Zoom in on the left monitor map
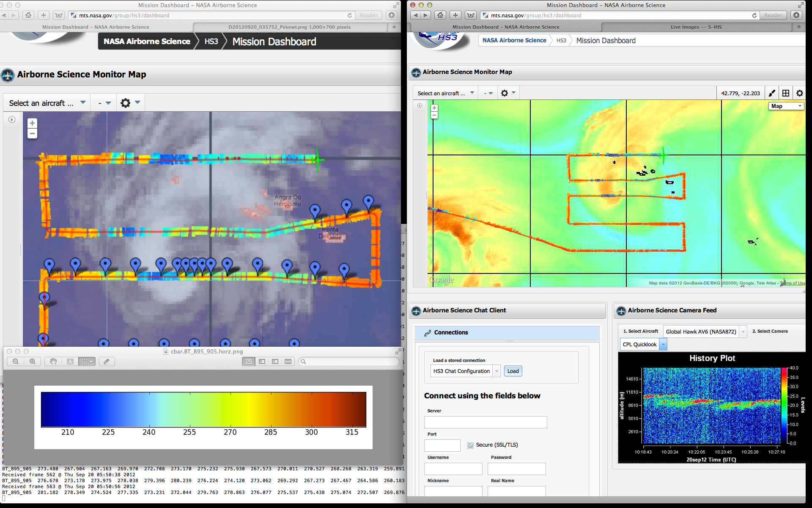Screen dimensions: 812x508 coord(32,123)
